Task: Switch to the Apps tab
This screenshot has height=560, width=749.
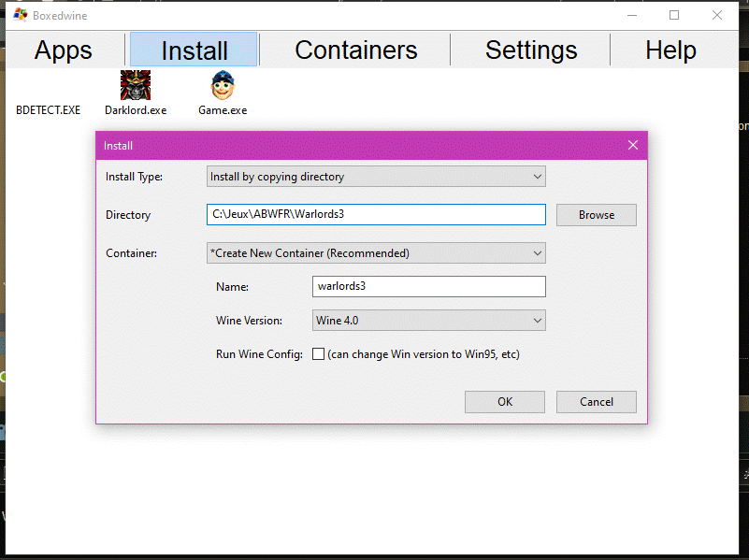Action: (63, 50)
